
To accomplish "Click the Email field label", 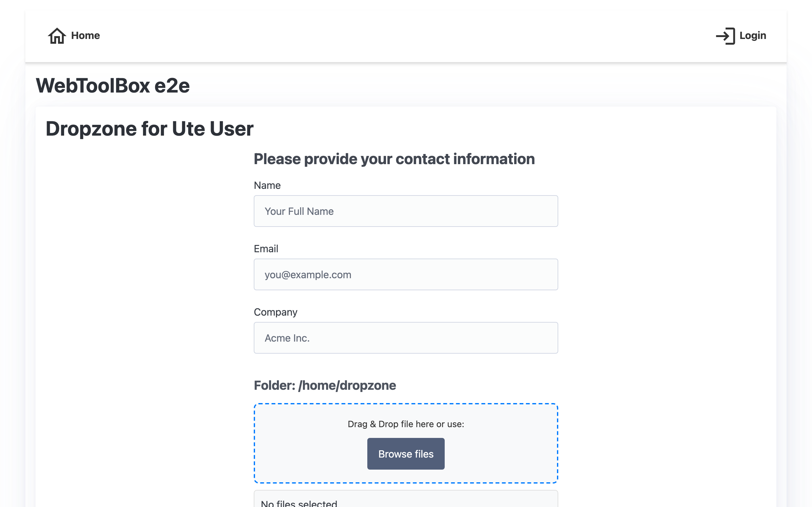I will pos(266,249).
